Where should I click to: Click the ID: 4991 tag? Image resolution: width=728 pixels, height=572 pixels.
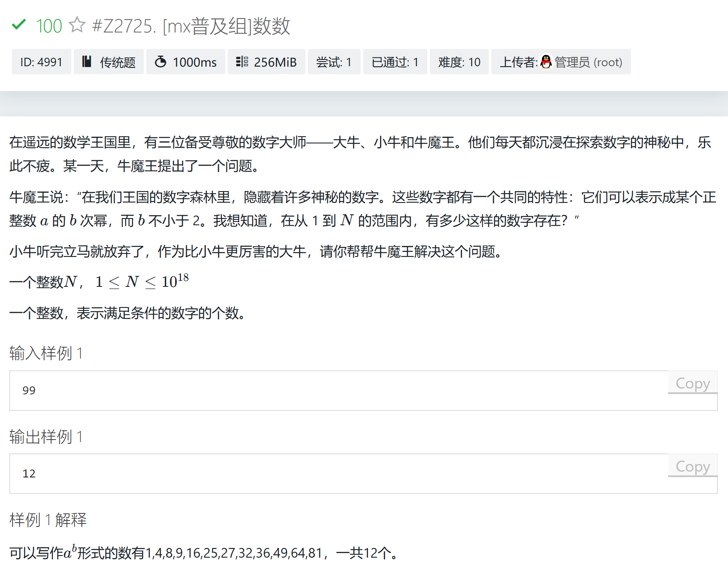41,62
